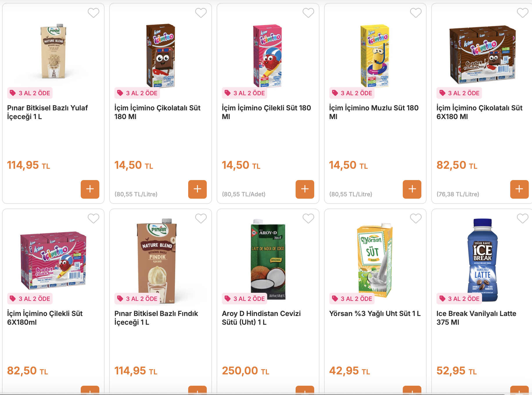Click heart on İçimino Çilekli Süt 6X180ml
The height and width of the screenshot is (395, 532).
point(94,218)
